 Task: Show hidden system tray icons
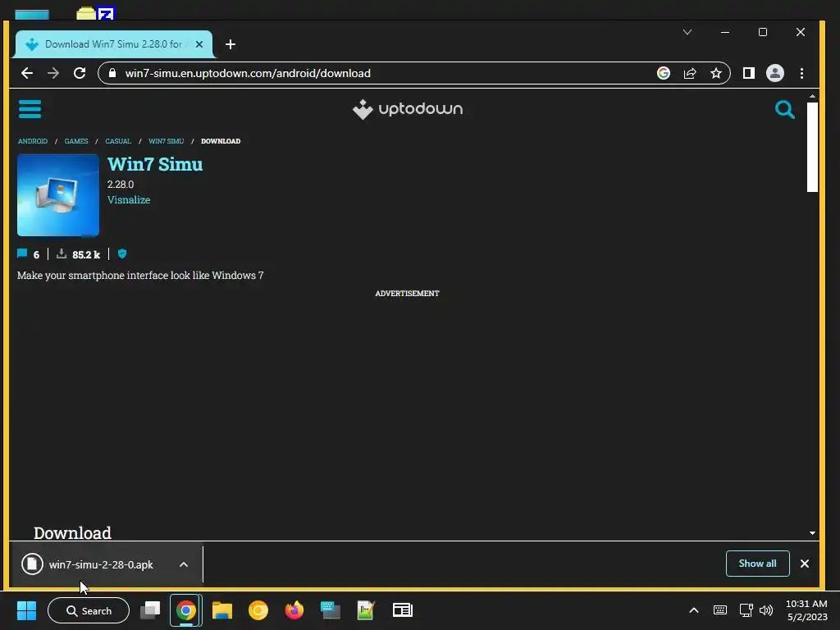point(693,610)
